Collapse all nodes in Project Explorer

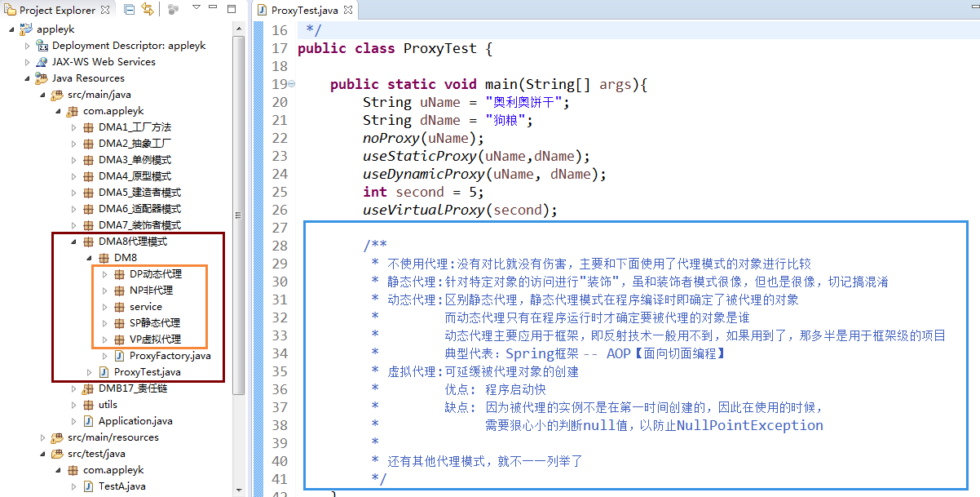(x=128, y=9)
